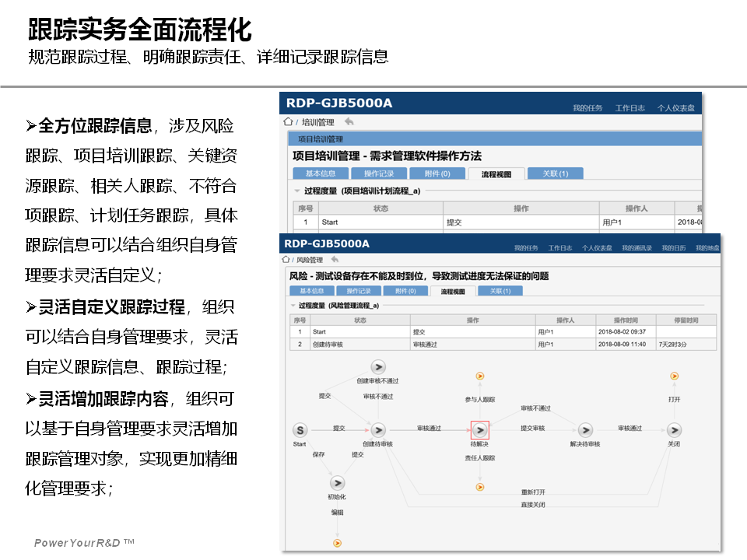Select the 初始化 workflow node
This screenshot has width=747, height=560.
337,483
